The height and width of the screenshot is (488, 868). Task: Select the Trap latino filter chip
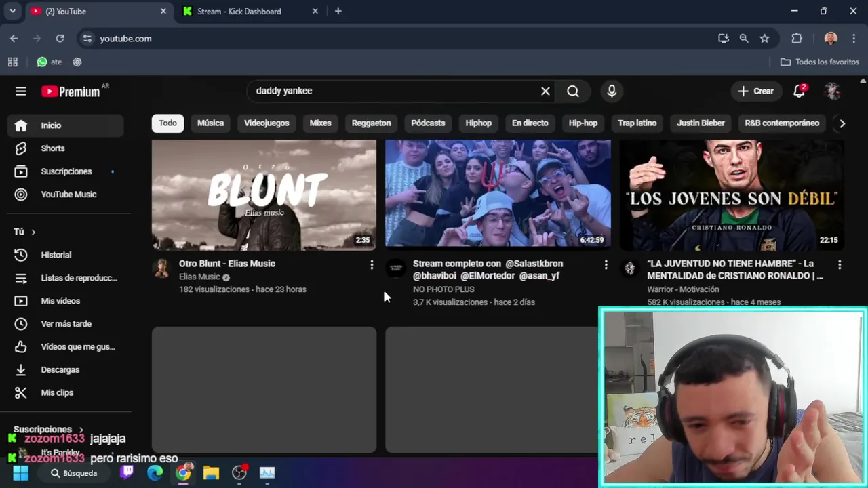[637, 123]
